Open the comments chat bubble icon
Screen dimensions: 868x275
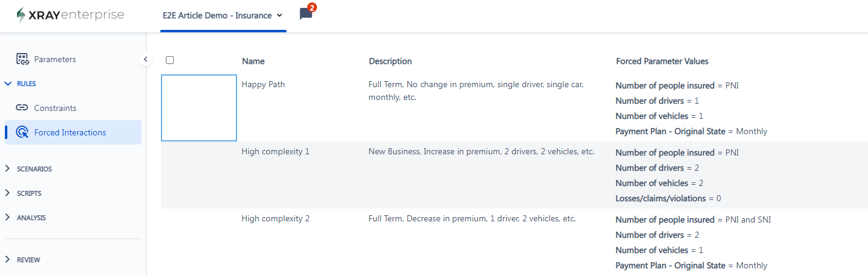click(x=305, y=15)
